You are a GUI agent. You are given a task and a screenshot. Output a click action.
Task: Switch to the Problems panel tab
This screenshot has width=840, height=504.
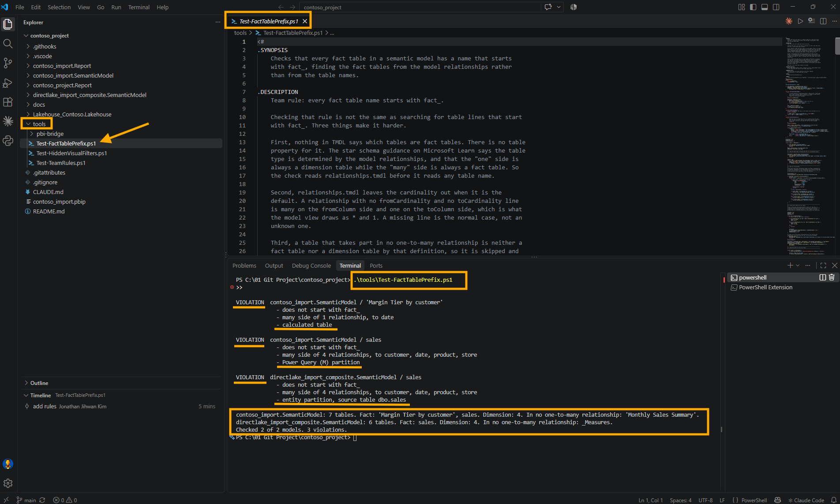pos(244,265)
